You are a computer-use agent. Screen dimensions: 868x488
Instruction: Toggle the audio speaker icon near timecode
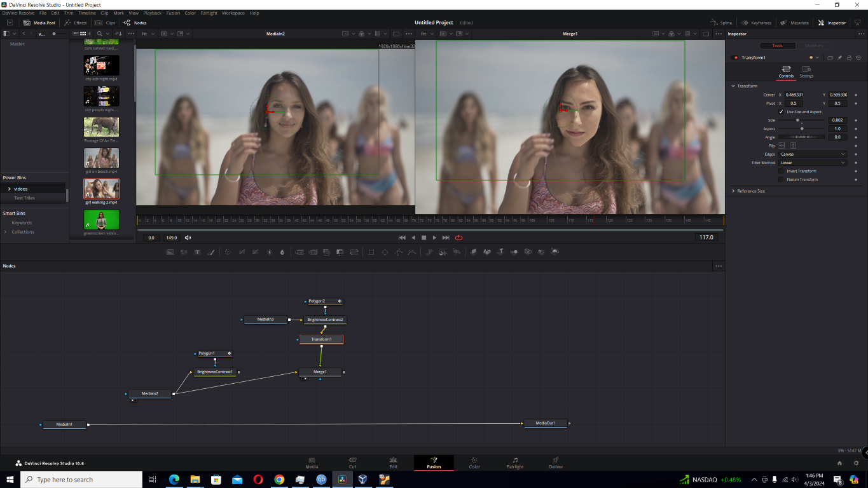(188, 238)
